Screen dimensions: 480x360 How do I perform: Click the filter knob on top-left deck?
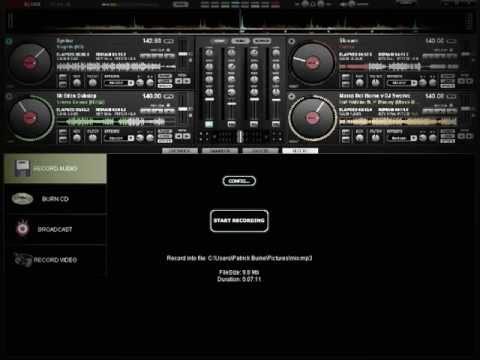[x=93, y=82]
